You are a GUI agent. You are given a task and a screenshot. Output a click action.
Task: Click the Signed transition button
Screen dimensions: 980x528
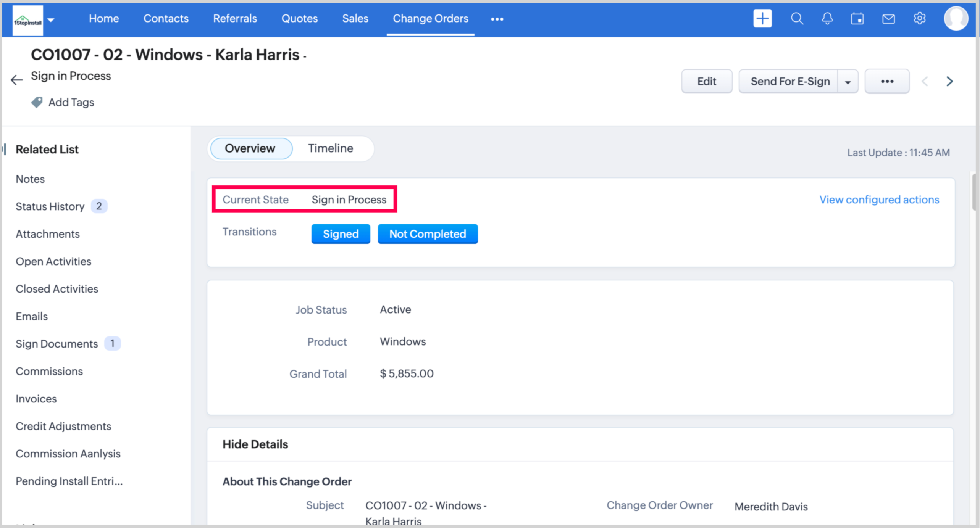[341, 234]
